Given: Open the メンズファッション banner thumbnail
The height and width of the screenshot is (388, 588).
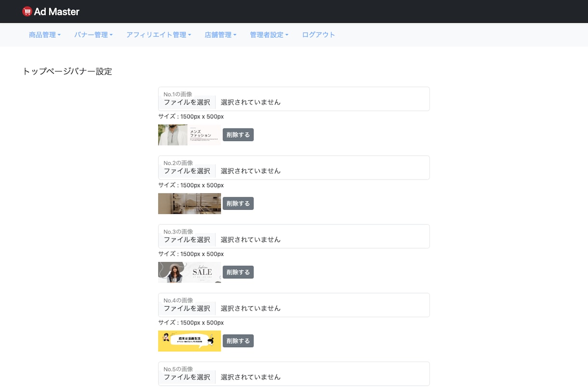Looking at the screenshot, I should click(x=189, y=135).
